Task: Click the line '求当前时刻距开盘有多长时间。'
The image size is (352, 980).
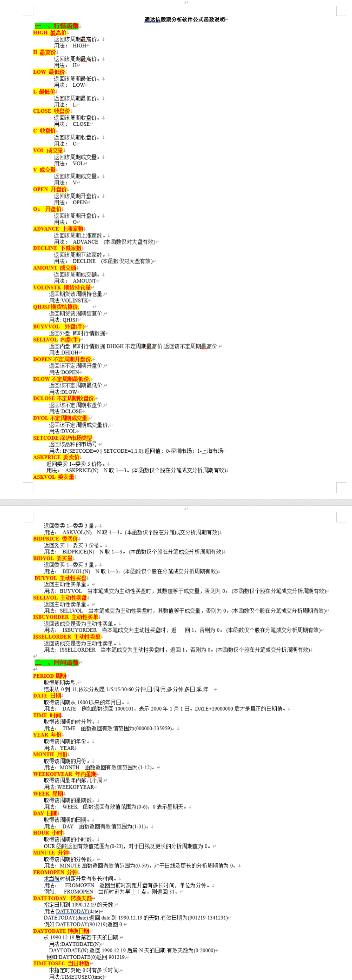Action: 81,879
